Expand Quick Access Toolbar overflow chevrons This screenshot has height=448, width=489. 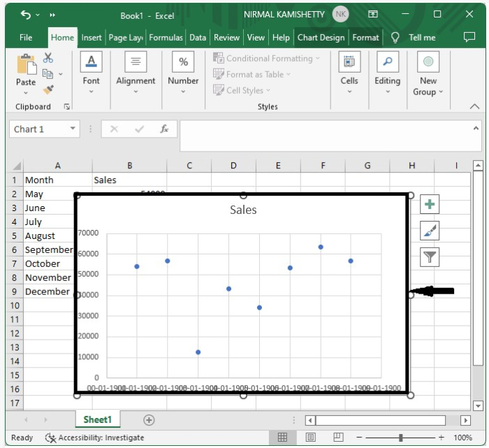52,15
